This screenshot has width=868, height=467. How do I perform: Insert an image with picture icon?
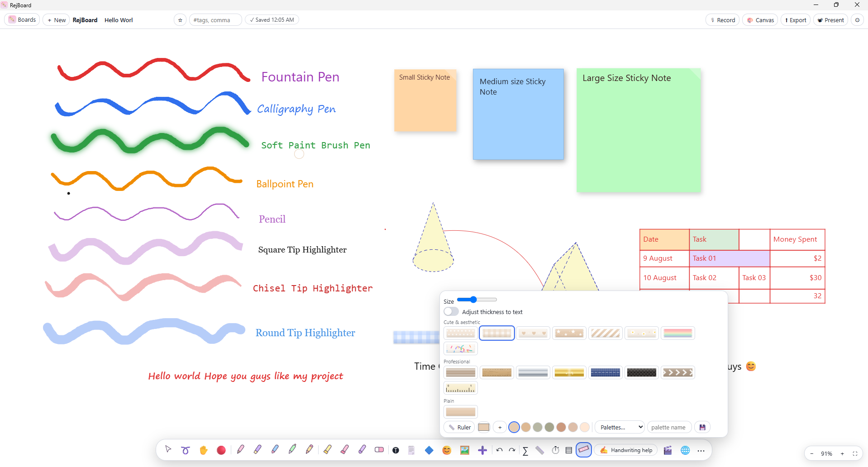tap(465, 450)
